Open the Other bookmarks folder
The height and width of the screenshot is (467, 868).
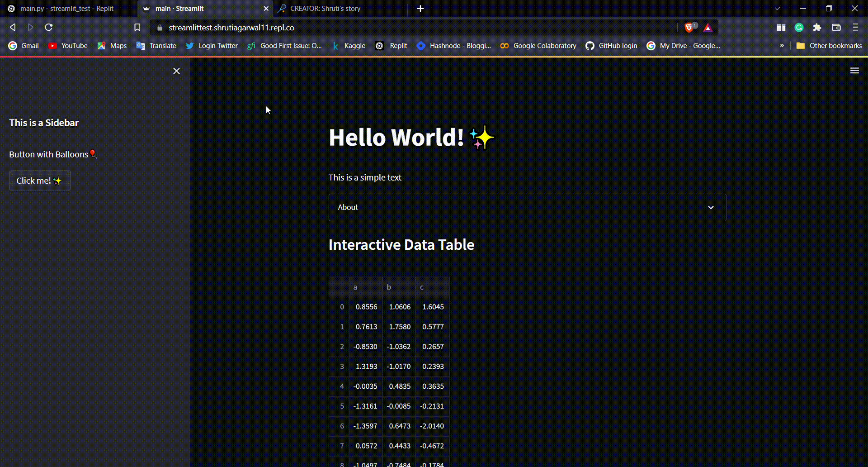click(829, 46)
